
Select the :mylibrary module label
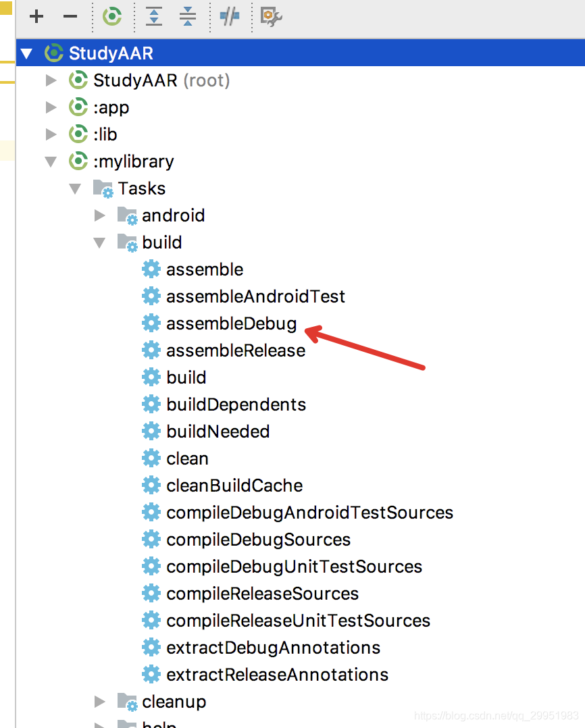pos(134,162)
